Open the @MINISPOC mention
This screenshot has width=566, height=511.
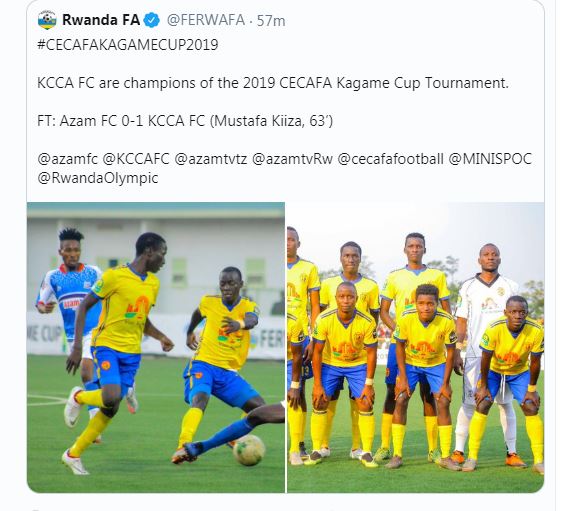coord(490,159)
